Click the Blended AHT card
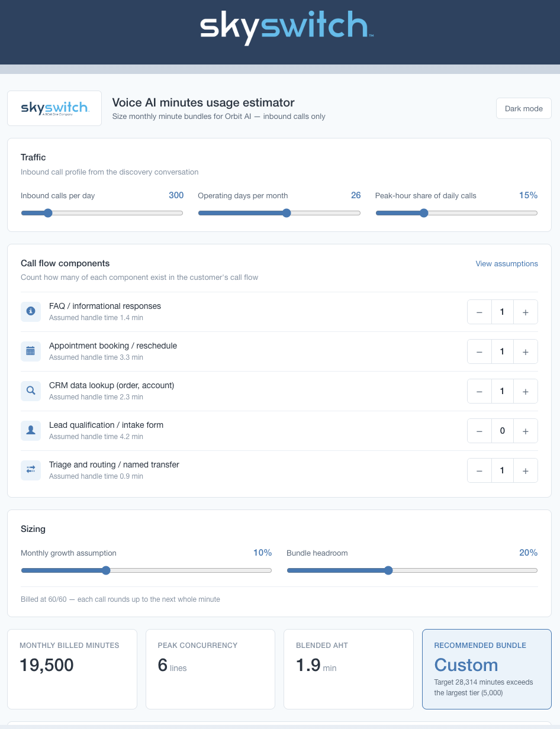This screenshot has width=560, height=729. coord(349,669)
